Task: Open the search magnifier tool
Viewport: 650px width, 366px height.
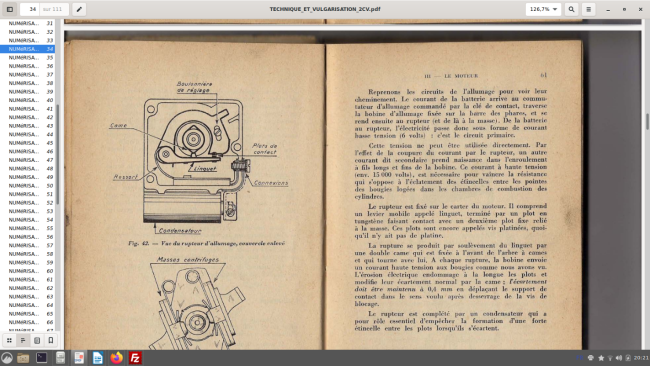Action: pos(571,9)
